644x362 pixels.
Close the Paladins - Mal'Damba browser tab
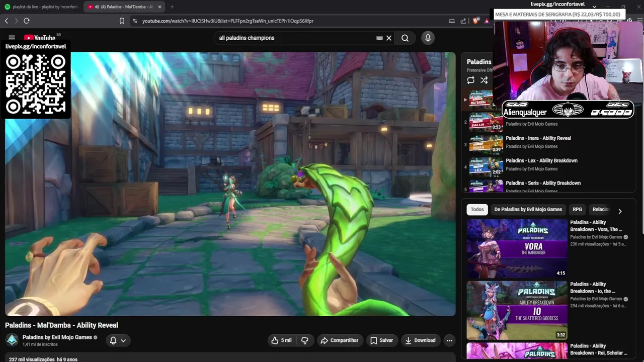click(x=160, y=7)
